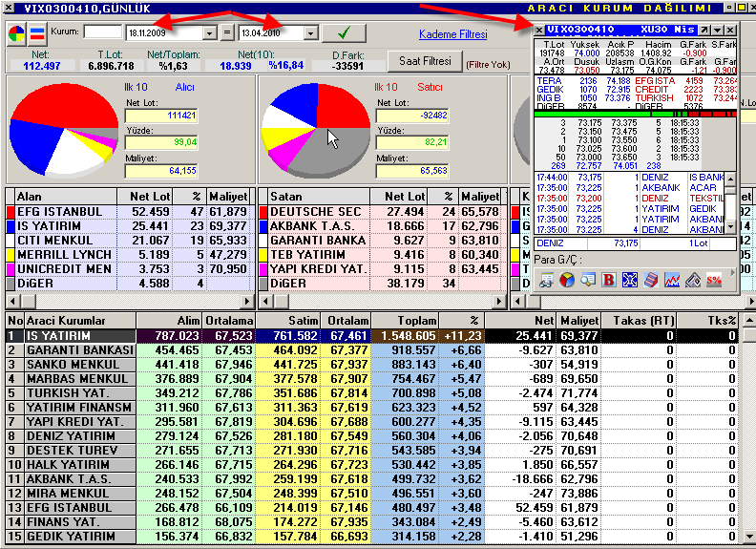Click the magnifier search window icon

(588, 280)
